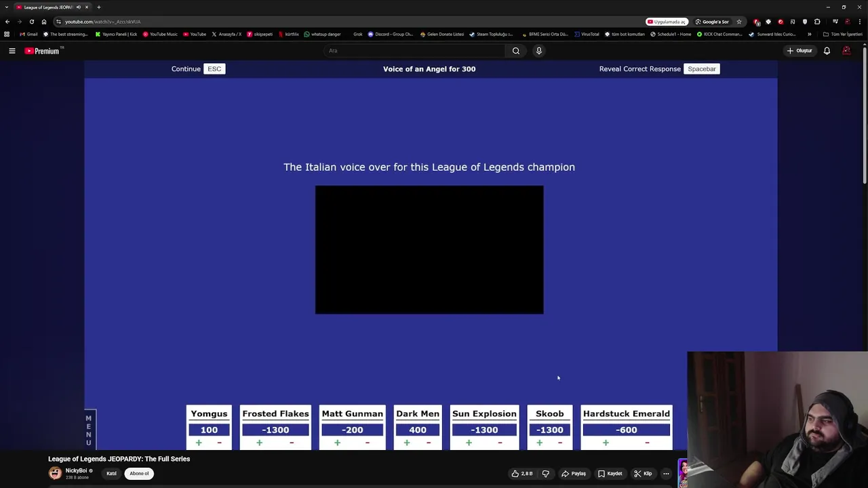Open site information icon in address bar
The width and height of the screenshot is (868, 488).
point(58,22)
